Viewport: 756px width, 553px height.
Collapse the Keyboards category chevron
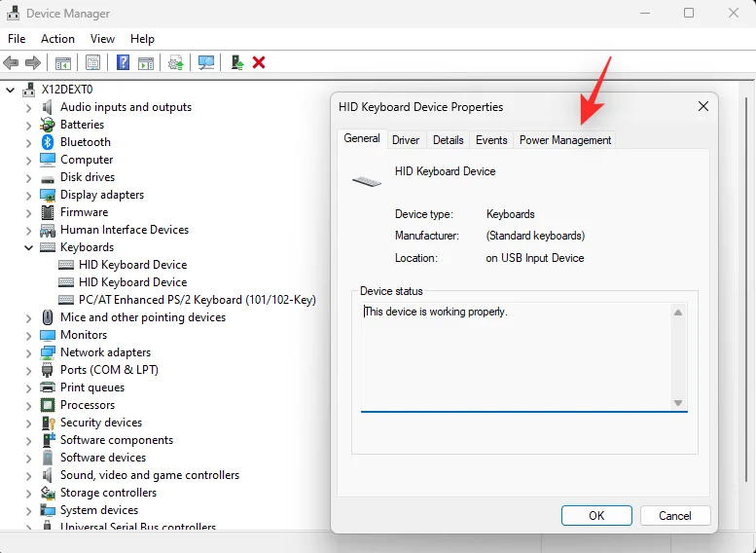pyautogui.click(x=28, y=247)
